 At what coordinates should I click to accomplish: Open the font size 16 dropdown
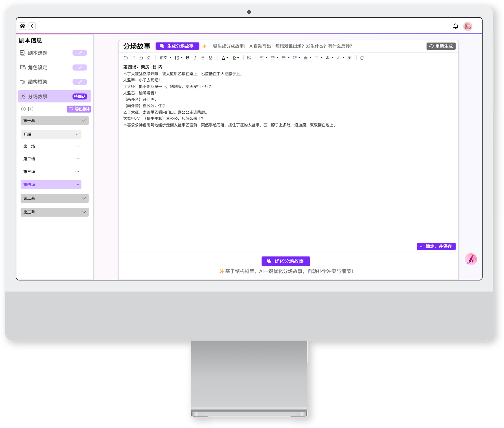(178, 58)
